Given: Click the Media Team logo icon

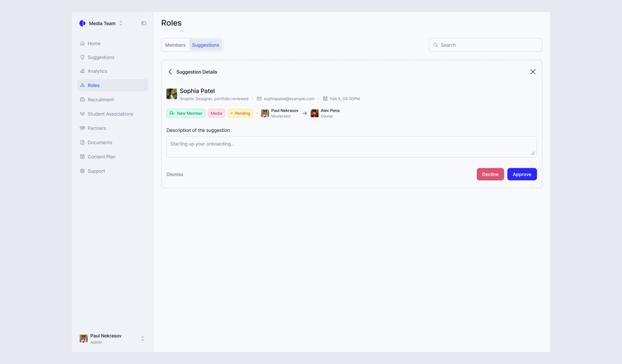Looking at the screenshot, I should click(82, 23).
